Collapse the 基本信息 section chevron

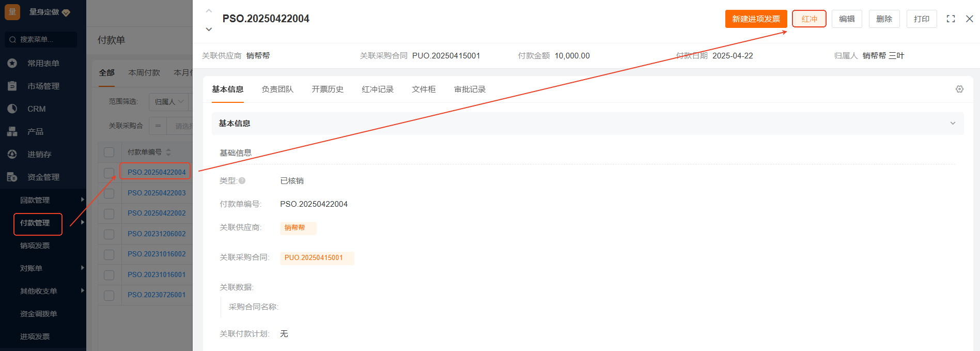click(x=953, y=123)
